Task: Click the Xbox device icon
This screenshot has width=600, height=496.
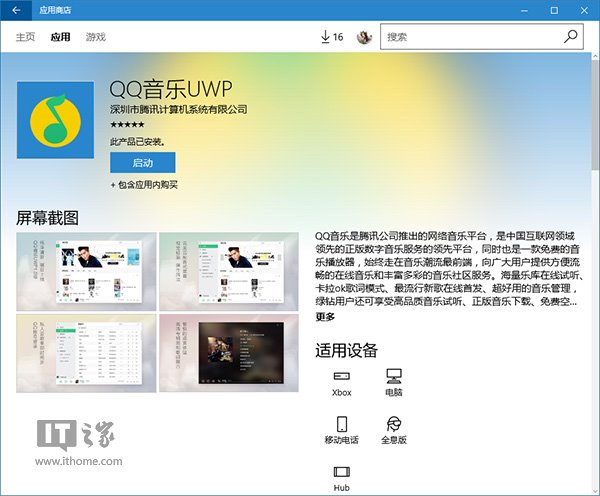Action: click(341, 383)
